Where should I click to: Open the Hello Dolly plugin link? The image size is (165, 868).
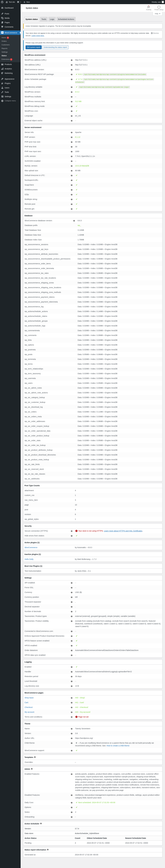click(29, 559)
